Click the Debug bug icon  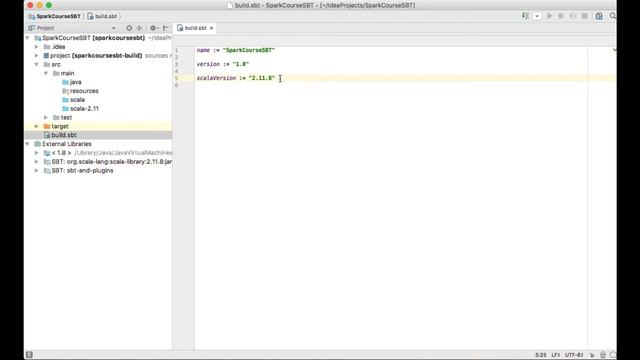click(x=561, y=16)
